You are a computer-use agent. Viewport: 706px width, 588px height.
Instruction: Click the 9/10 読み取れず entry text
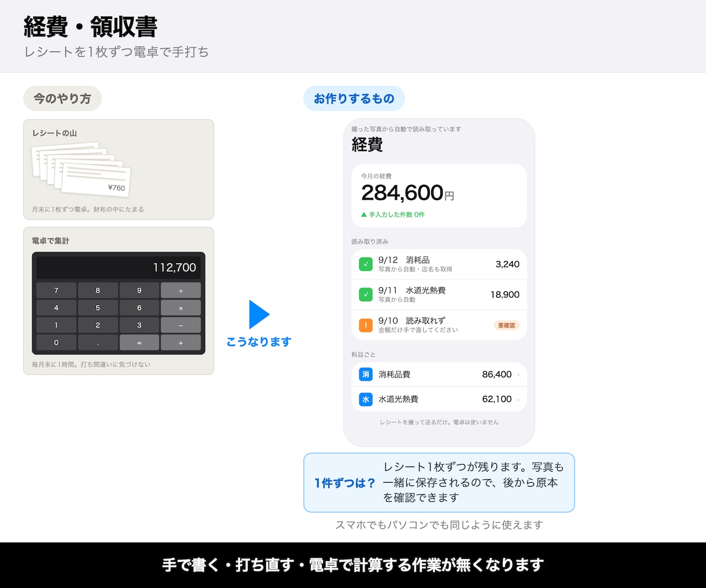pos(412,321)
